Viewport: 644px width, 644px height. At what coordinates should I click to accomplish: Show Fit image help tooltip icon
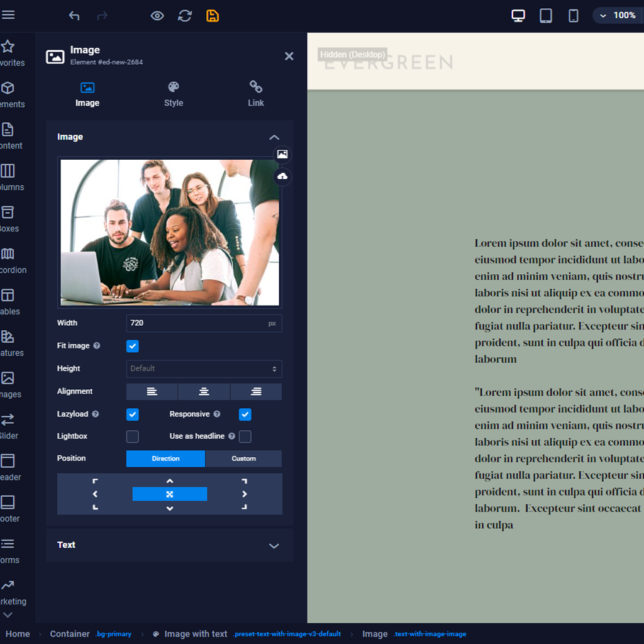pos(96,346)
